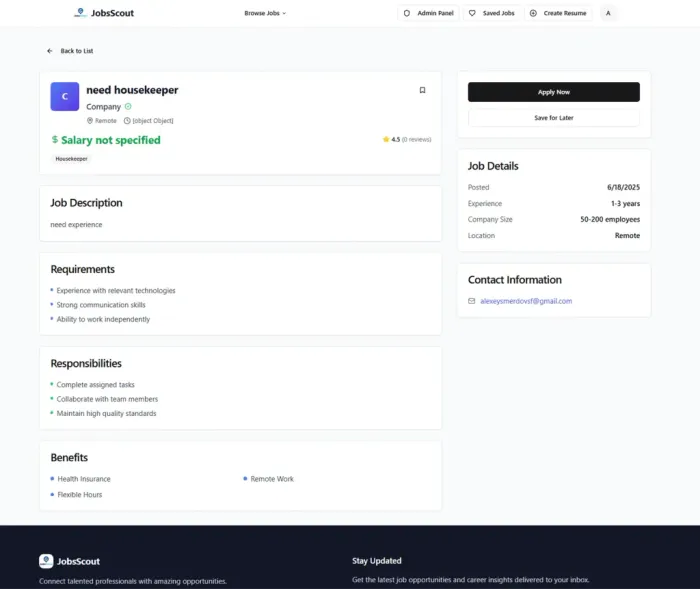
Task: Click the heart icon beside Saved Jobs
Action: point(472,13)
